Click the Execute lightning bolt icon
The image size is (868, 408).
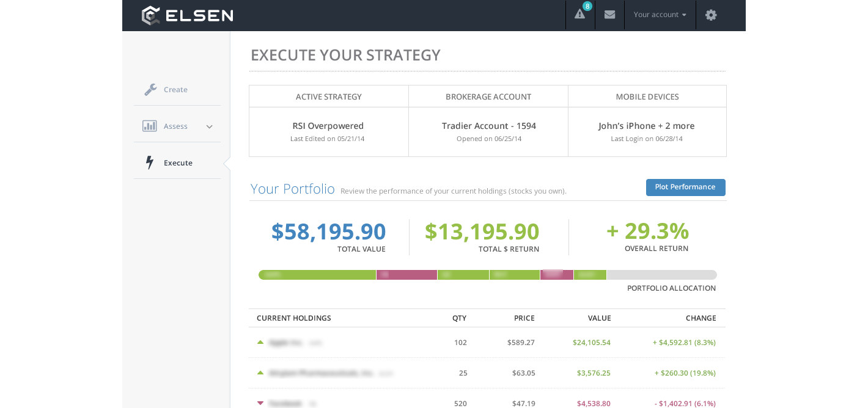pos(150,162)
